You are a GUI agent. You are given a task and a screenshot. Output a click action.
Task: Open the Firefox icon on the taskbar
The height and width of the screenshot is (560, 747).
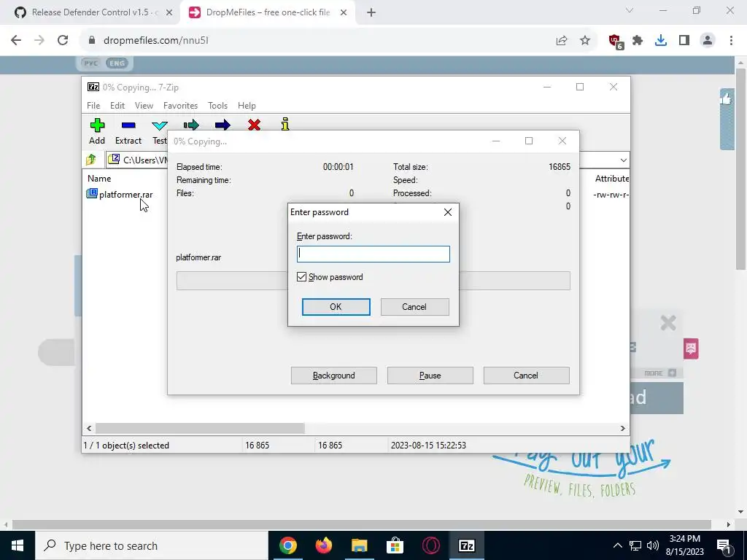pos(324,545)
